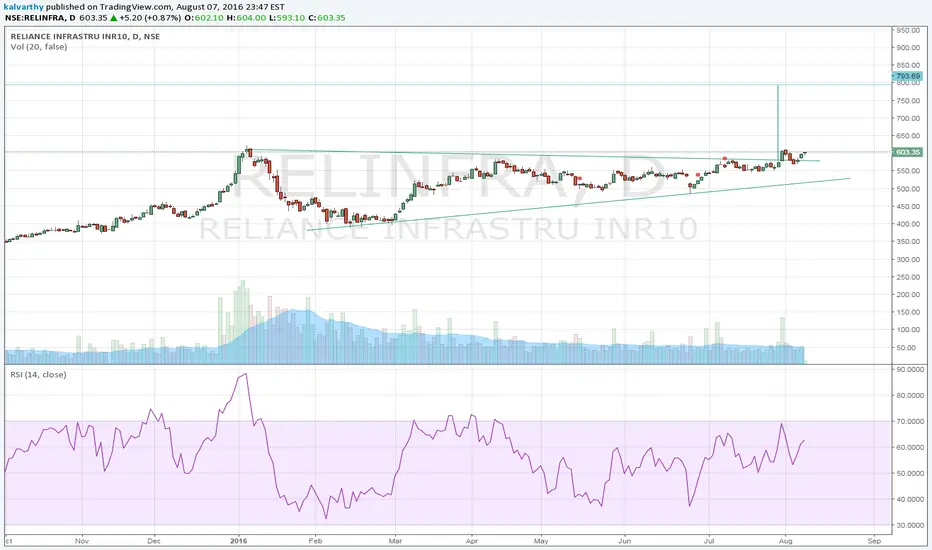The image size is (932, 550).
Task: Click the Aug date axis label
Action: tap(785, 541)
